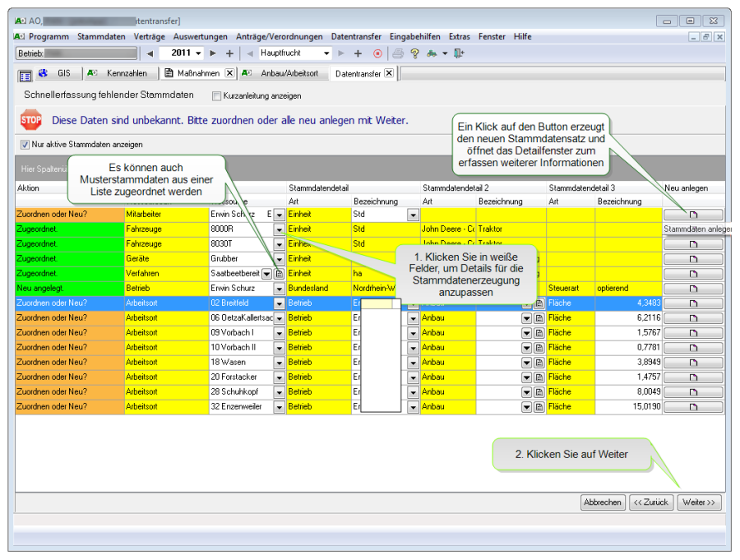This screenshot has width=740, height=560.
Task: Open dropdown for the 8000R Fahrzeuge row
Action: coord(279,229)
